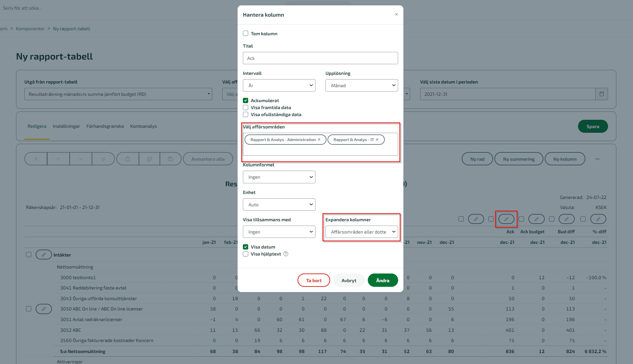Select the %-diff column checkbox
This screenshot has width=633, height=364.
583,219
